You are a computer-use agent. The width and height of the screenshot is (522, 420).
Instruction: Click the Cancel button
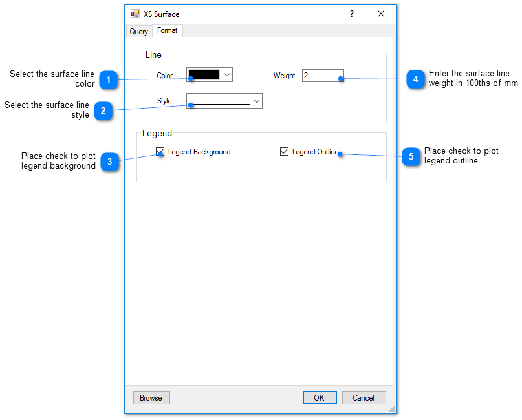coord(364,398)
